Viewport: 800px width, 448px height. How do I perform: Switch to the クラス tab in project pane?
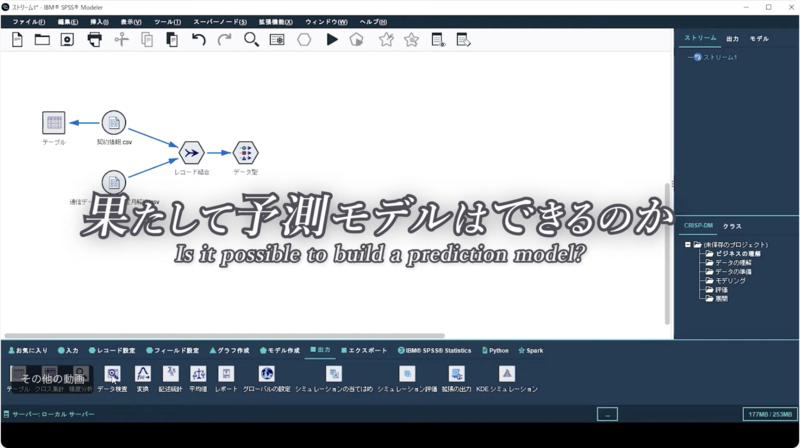[x=732, y=226]
